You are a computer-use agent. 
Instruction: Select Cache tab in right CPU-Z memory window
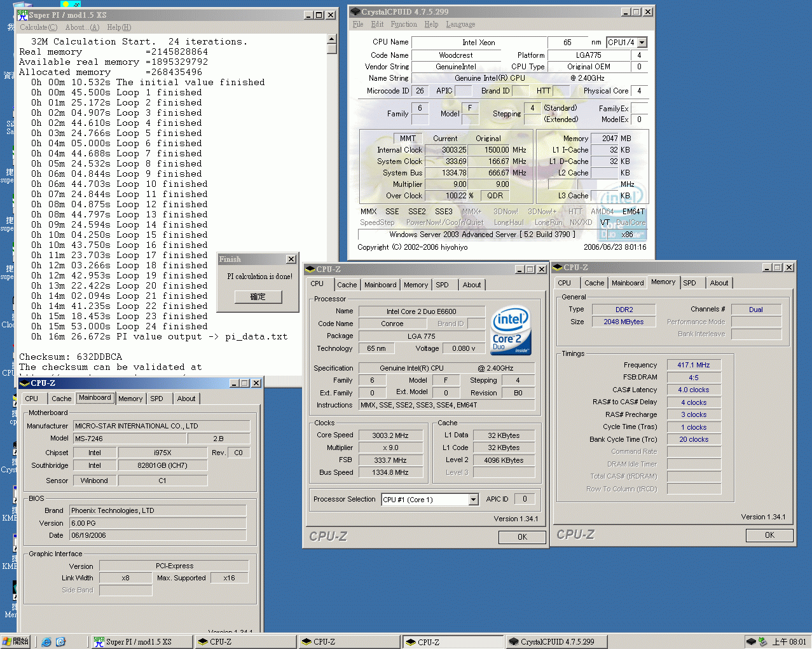tap(595, 283)
